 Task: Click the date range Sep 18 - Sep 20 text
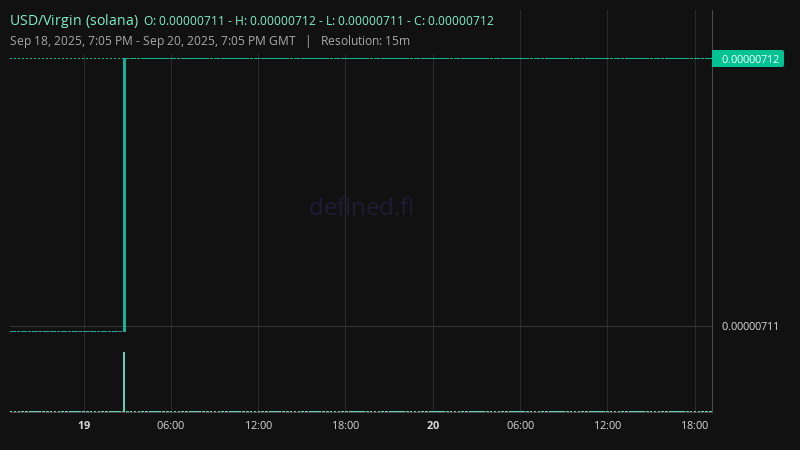(153, 41)
